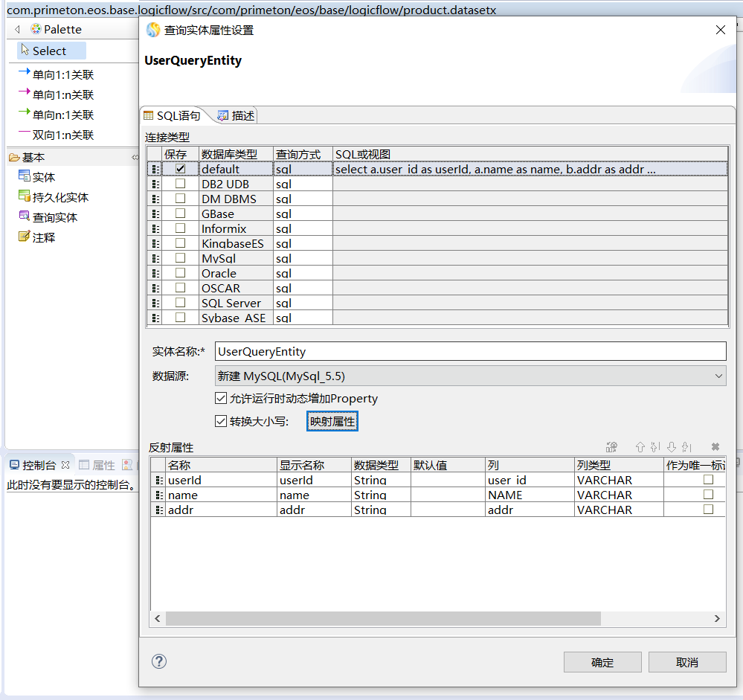
Task: Click the 确定 button
Action: point(602,662)
